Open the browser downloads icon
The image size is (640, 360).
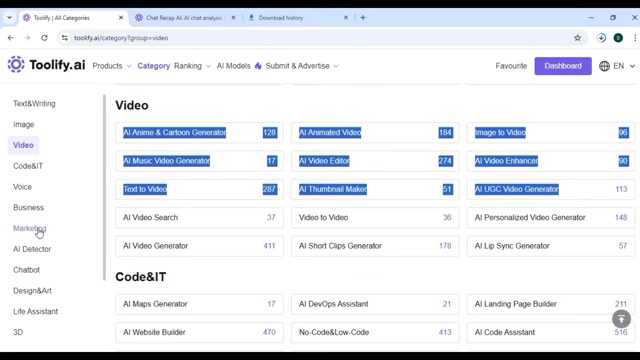(x=601, y=38)
